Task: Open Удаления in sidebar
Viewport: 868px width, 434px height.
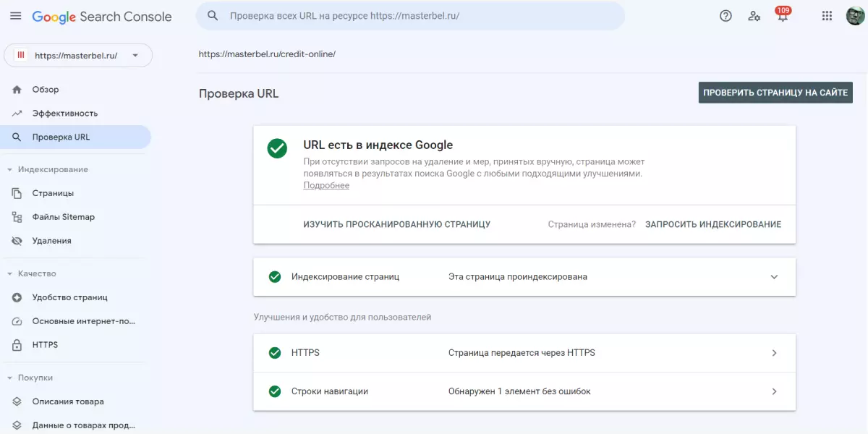Action: pyautogui.click(x=75, y=241)
